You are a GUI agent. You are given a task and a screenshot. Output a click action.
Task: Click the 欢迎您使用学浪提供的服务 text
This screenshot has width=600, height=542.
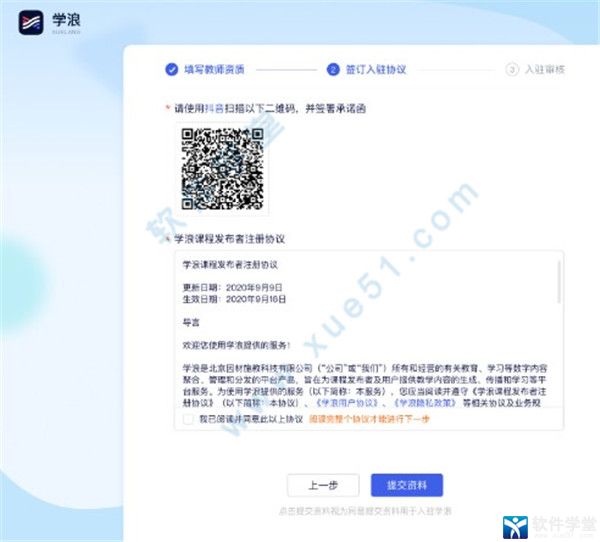pos(236,345)
